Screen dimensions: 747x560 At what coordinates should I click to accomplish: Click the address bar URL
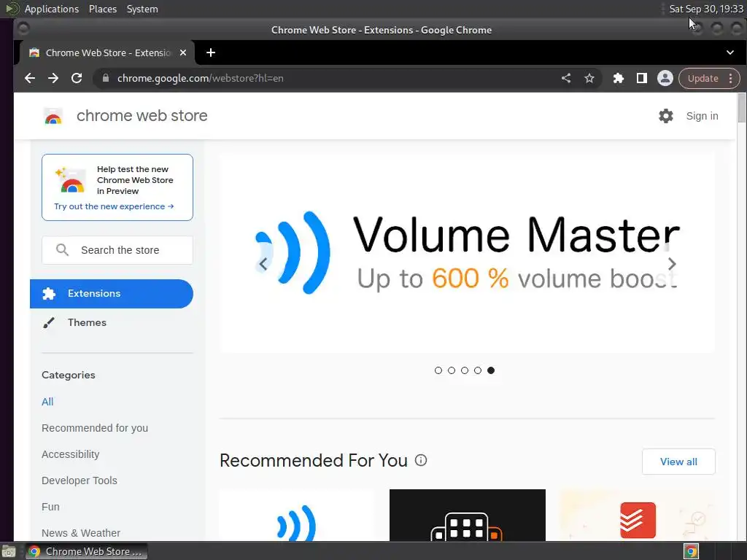click(200, 78)
